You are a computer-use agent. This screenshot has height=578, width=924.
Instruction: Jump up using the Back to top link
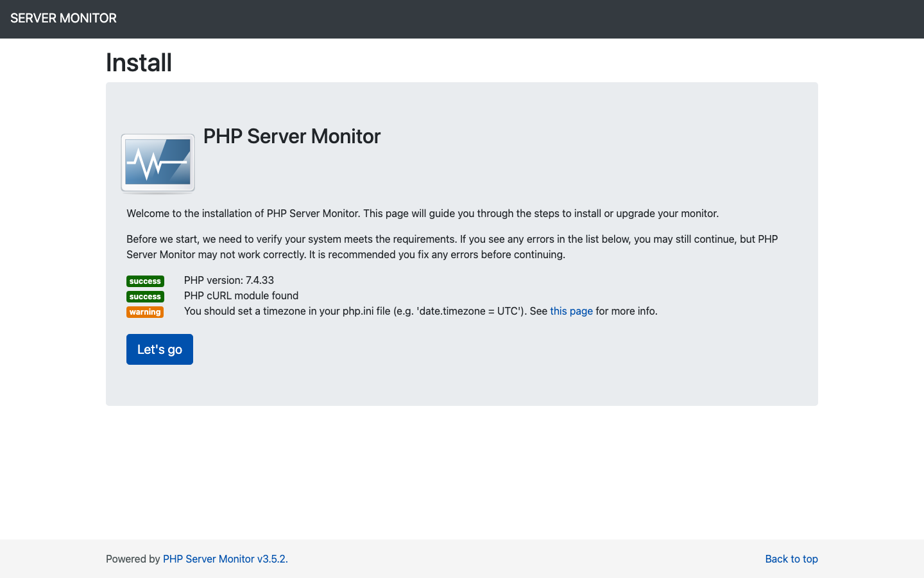pyautogui.click(x=791, y=559)
